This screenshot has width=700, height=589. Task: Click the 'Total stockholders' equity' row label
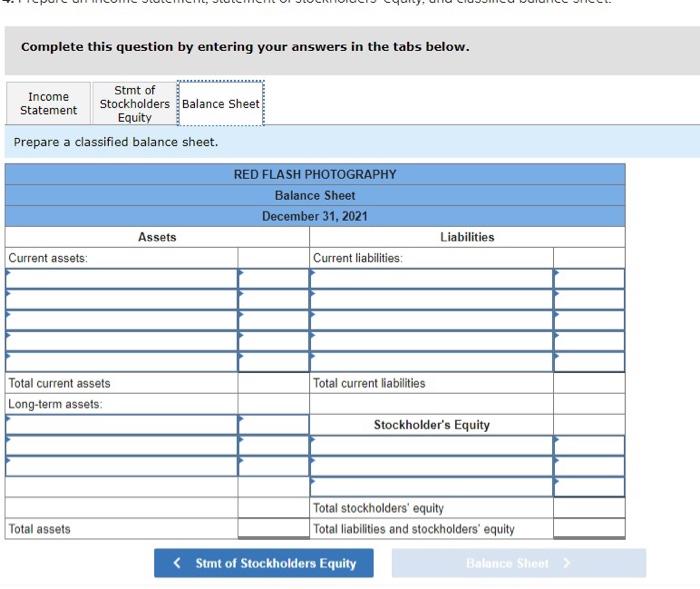(x=379, y=508)
